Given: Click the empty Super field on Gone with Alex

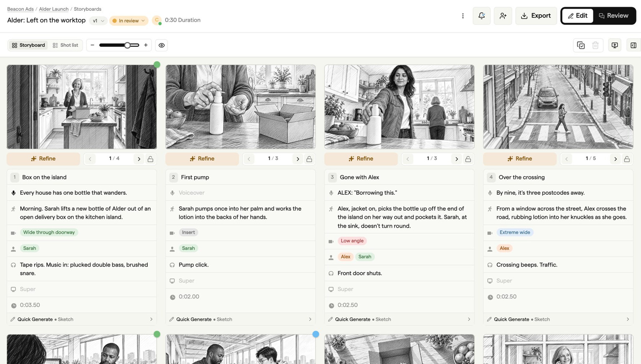Looking at the screenshot, I should [x=399, y=289].
